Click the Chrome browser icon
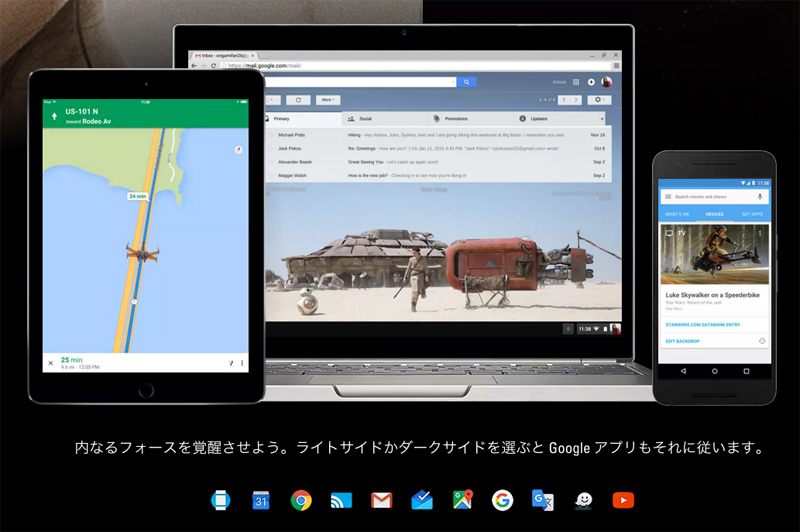 (x=301, y=500)
